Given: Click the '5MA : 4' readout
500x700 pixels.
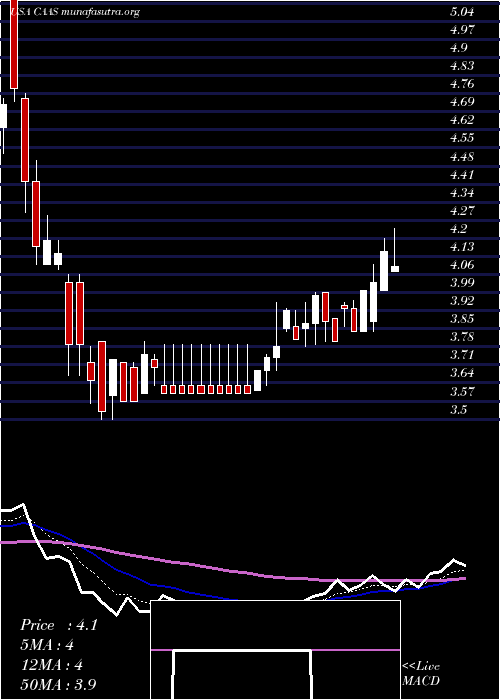Looking at the screenshot, I should [x=46, y=645].
